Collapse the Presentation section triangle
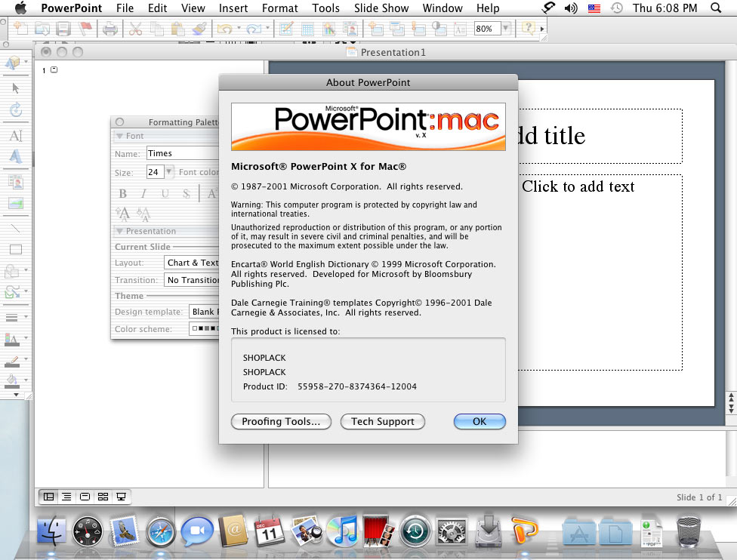 click(119, 231)
